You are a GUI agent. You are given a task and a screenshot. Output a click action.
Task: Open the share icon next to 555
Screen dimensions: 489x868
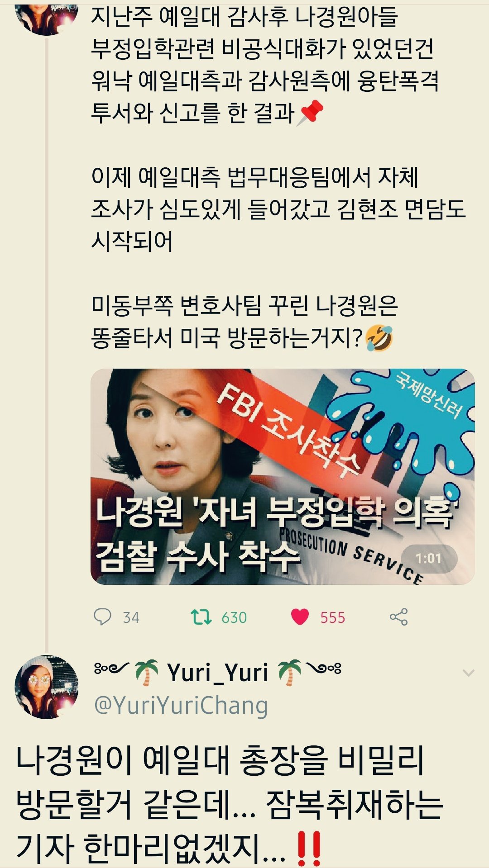[x=399, y=617]
